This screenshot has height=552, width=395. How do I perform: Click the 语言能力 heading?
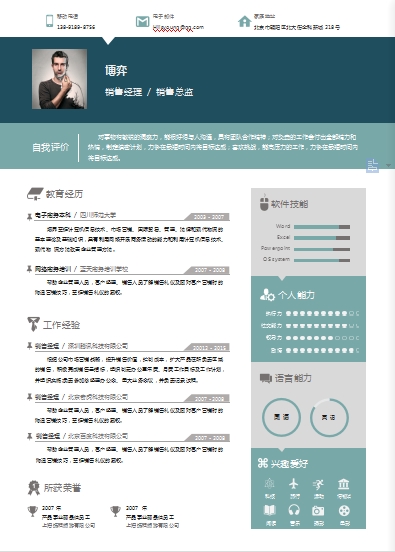pyautogui.click(x=293, y=378)
